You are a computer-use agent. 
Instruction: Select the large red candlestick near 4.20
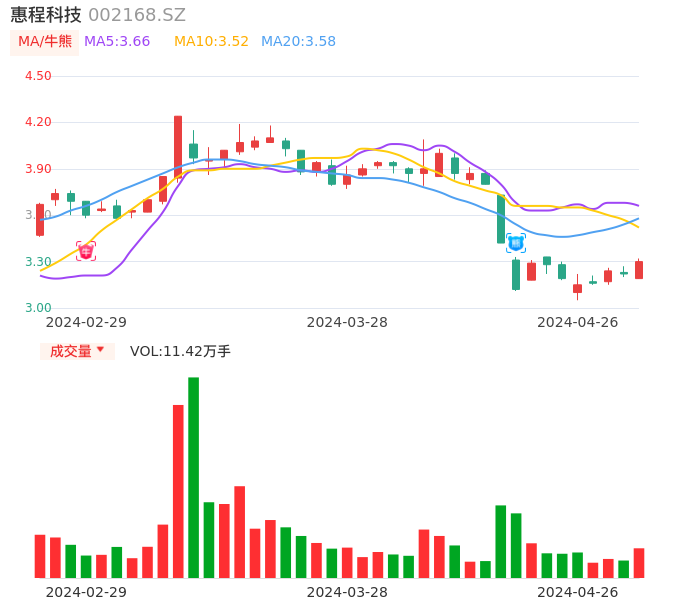(x=178, y=146)
